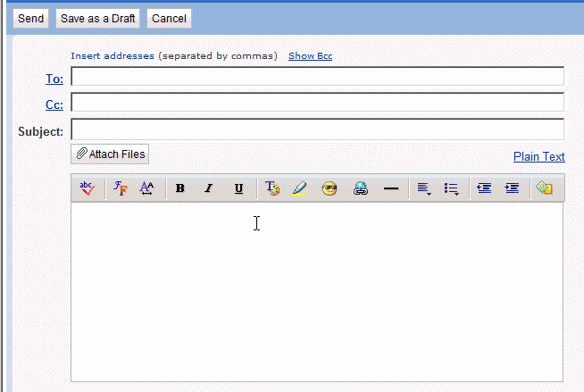Open the font face picker
The height and width of the screenshot is (392, 584).
121,188
